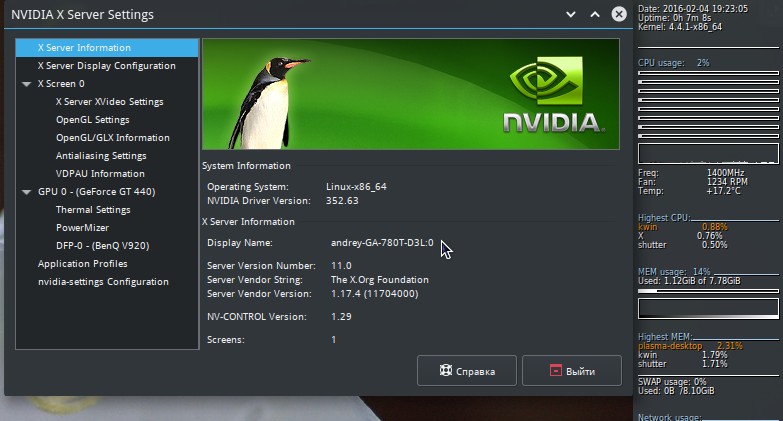Click the Выйти quit button

(x=572, y=371)
